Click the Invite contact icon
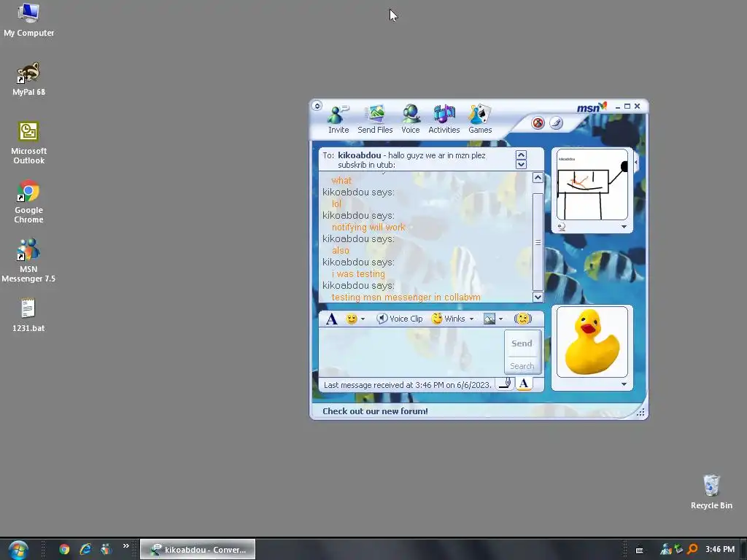The image size is (747, 560). (x=338, y=119)
